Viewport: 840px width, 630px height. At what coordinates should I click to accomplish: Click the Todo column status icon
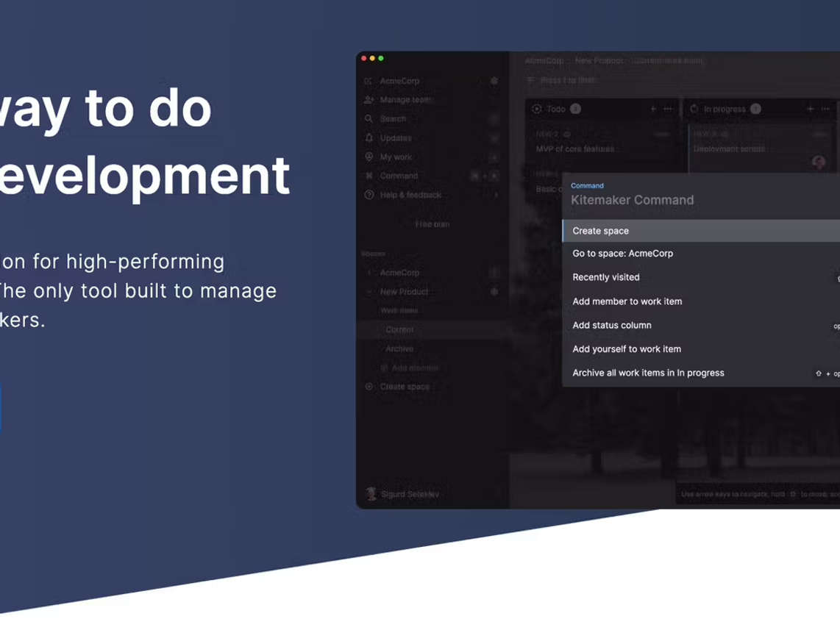[x=536, y=109]
